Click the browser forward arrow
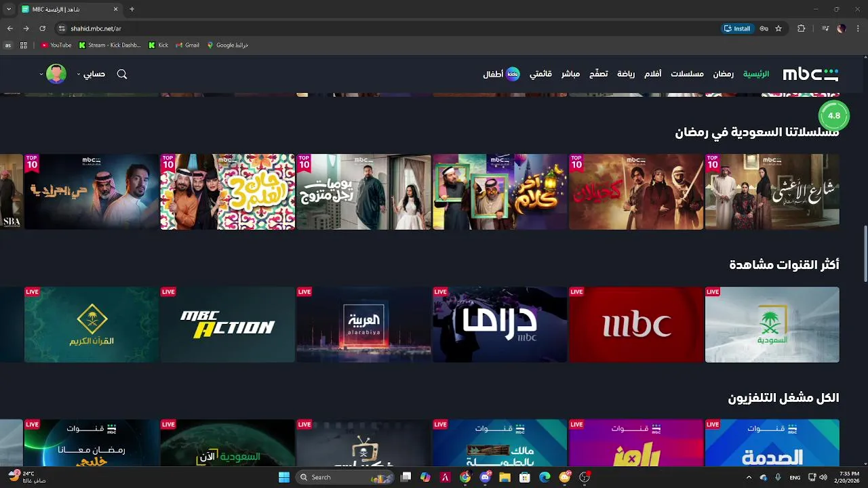868x488 pixels. pos(26,28)
